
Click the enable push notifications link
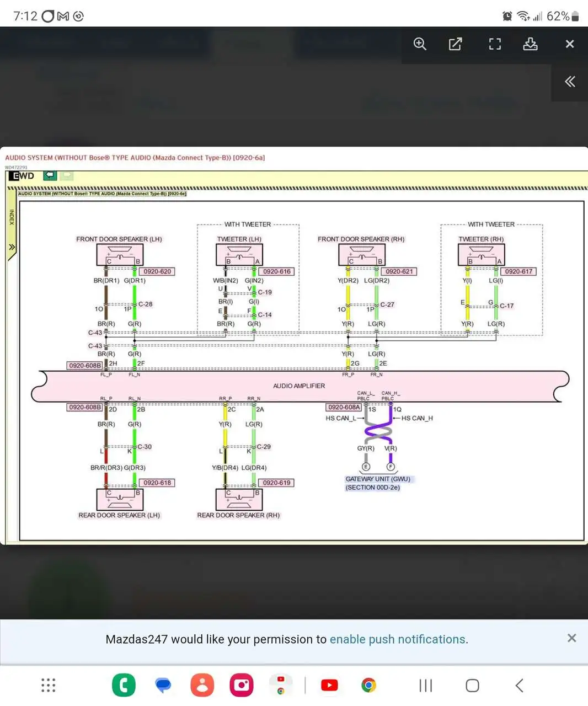coord(397,639)
